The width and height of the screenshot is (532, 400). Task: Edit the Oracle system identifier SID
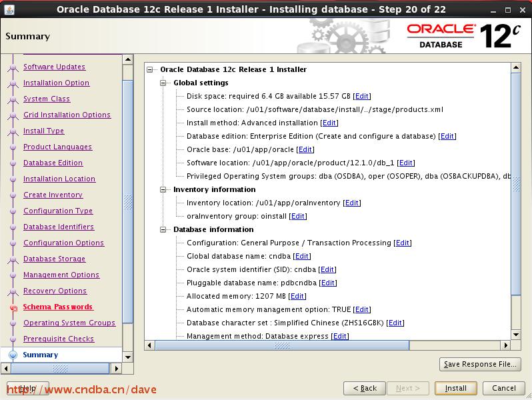pos(327,270)
